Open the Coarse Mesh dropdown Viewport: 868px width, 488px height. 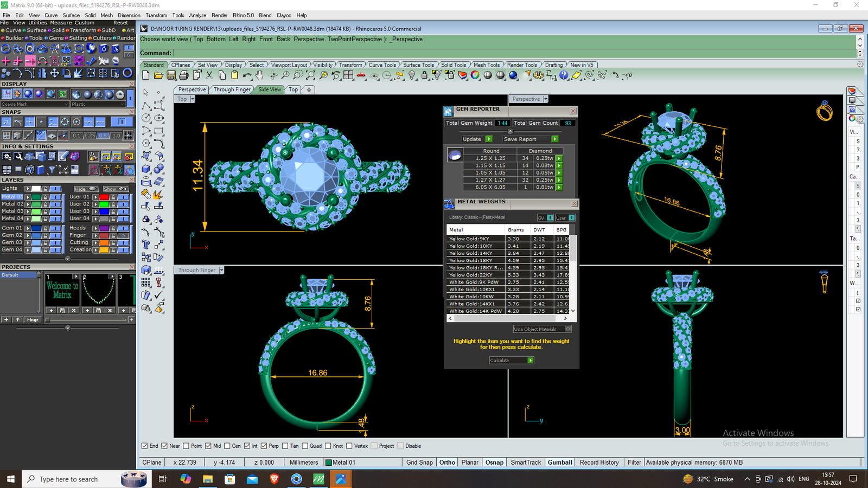(x=35, y=104)
